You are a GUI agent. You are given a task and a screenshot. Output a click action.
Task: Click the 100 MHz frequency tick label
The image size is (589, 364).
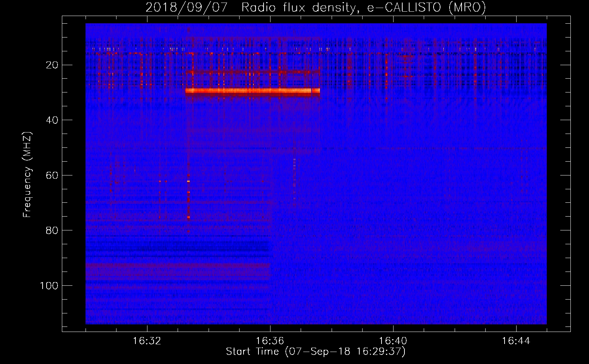49,286
